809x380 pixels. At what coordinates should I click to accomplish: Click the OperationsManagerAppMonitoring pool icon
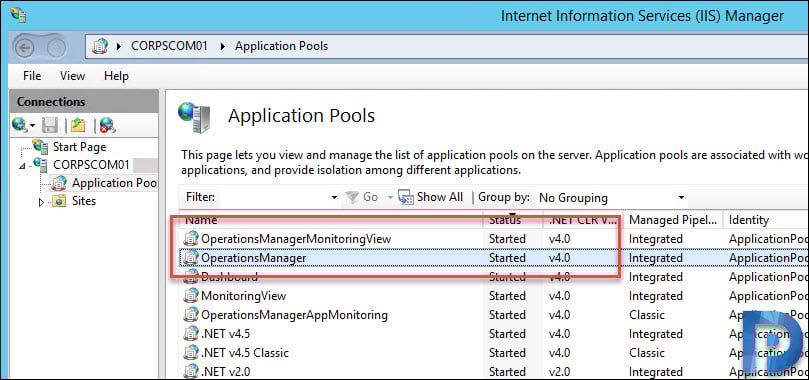click(x=191, y=315)
